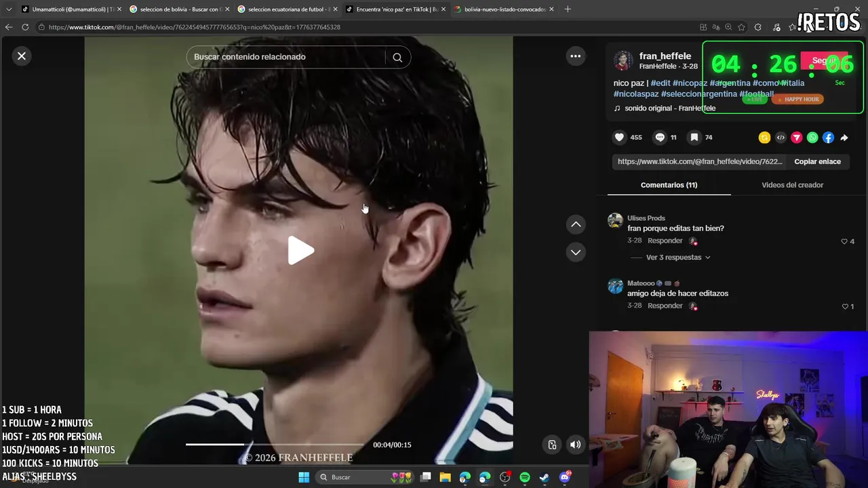Open a new browser tab
Image resolution: width=868 pixels, height=488 pixels.
568,9
